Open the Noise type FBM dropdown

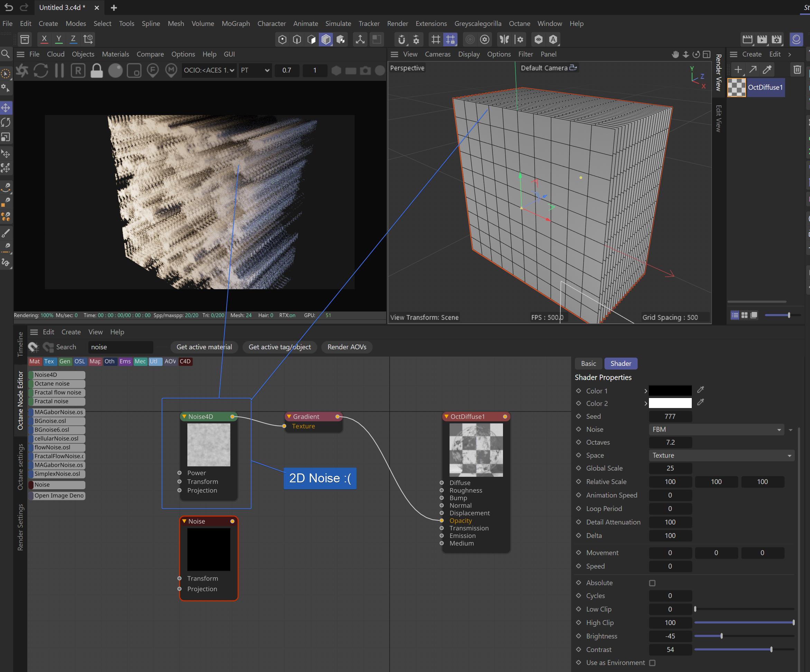pos(716,429)
